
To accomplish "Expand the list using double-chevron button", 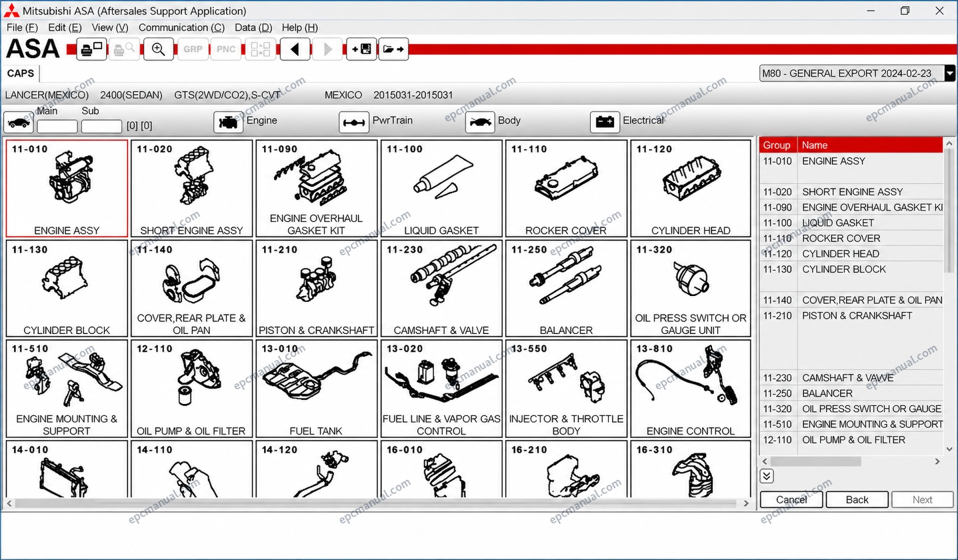I will tap(767, 475).
